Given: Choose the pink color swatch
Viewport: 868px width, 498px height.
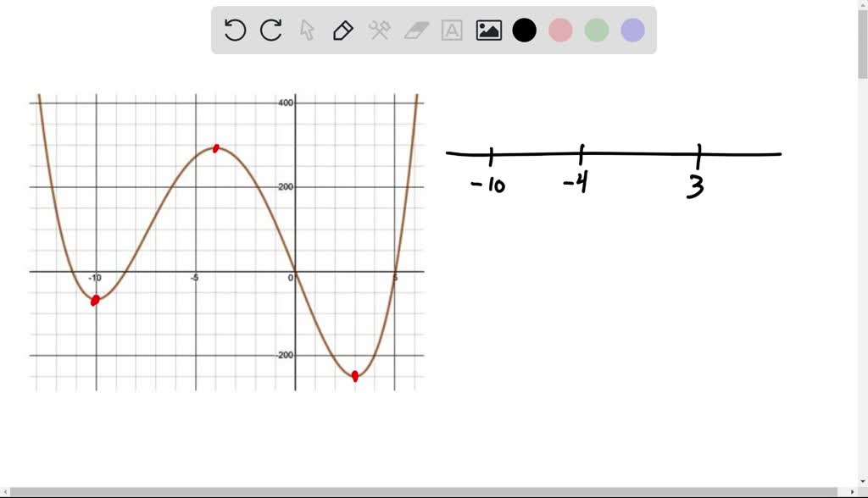Looking at the screenshot, I should [560, 30].
